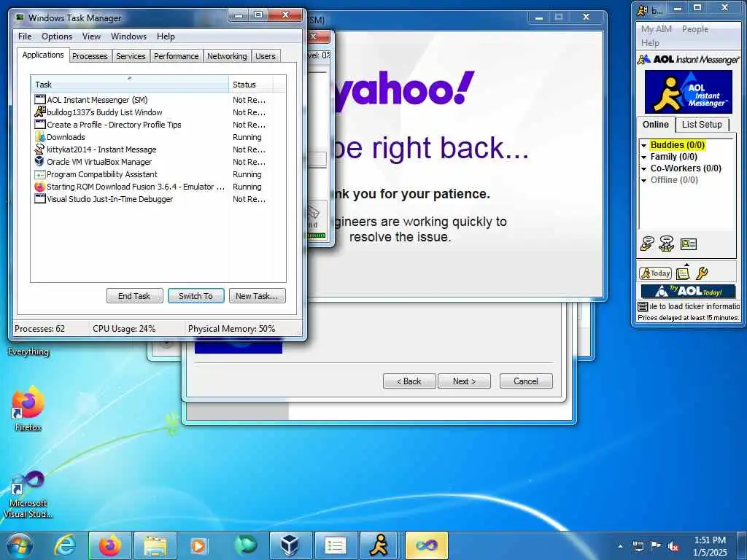Viewport: 747px width, 560px height.
Task: Sort by Status column header
Action: (x=251, y=85)
